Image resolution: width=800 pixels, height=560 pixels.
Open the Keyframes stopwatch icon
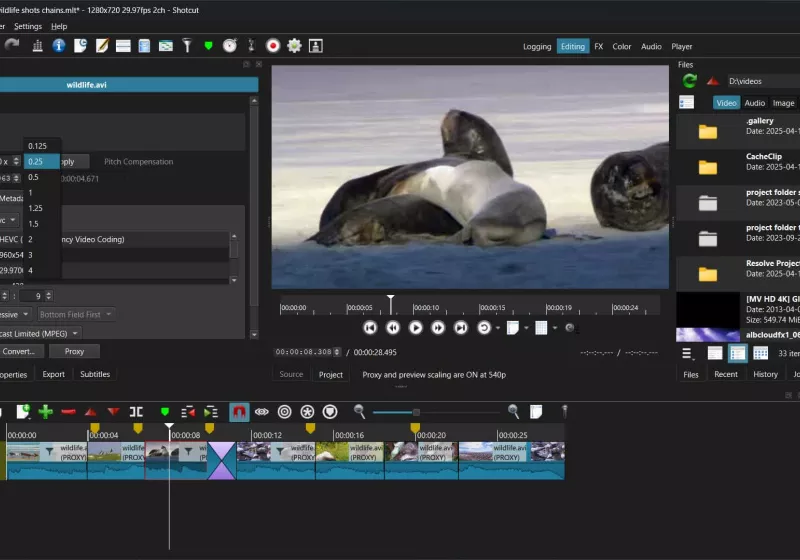pos(230,46)
